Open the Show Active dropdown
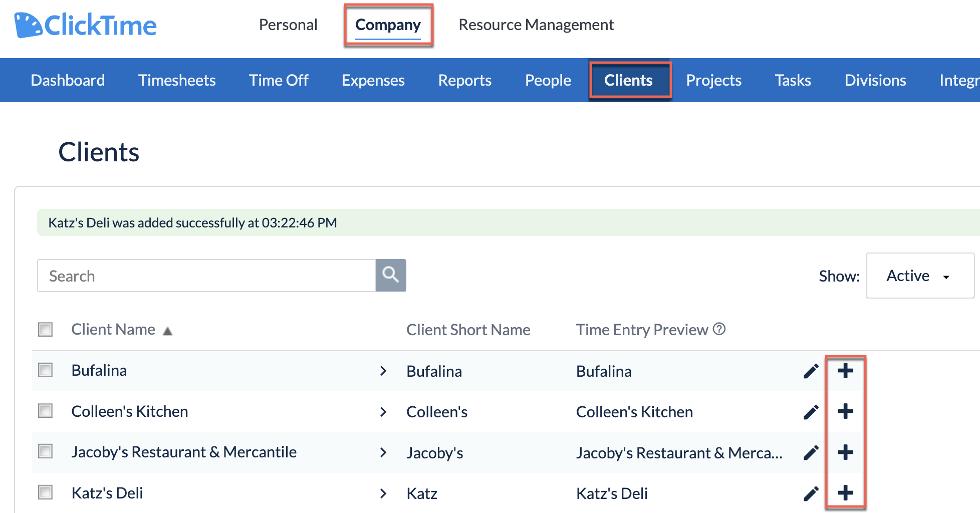Image resolution: width=980 pixels, height=513 pixels. (920, 276)
